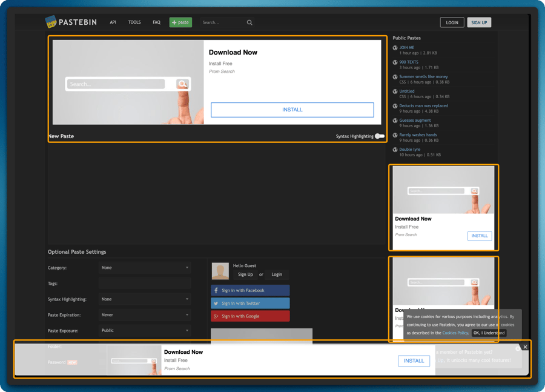The image size is (545, 392).
Task: Click the Facebook icon on sign-in button
Action: click(x=216, y=290)
